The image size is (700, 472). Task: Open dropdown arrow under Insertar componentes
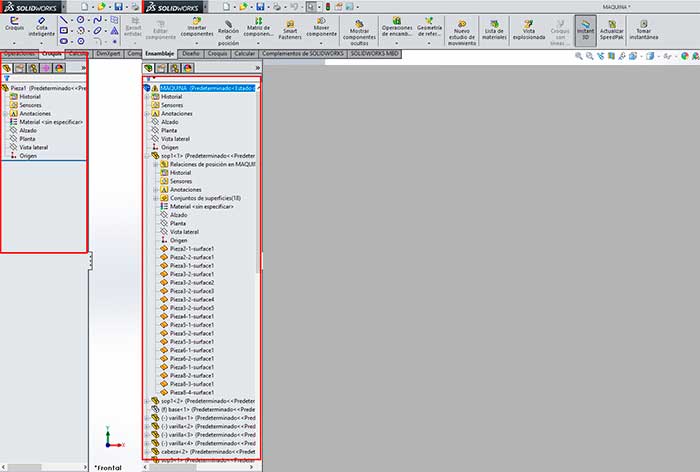[197, 43]
